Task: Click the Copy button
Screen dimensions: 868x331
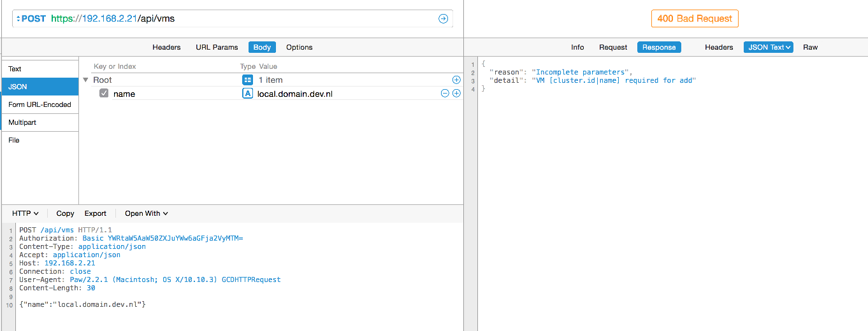Action: pyautogui.click(x=65, y=213)
